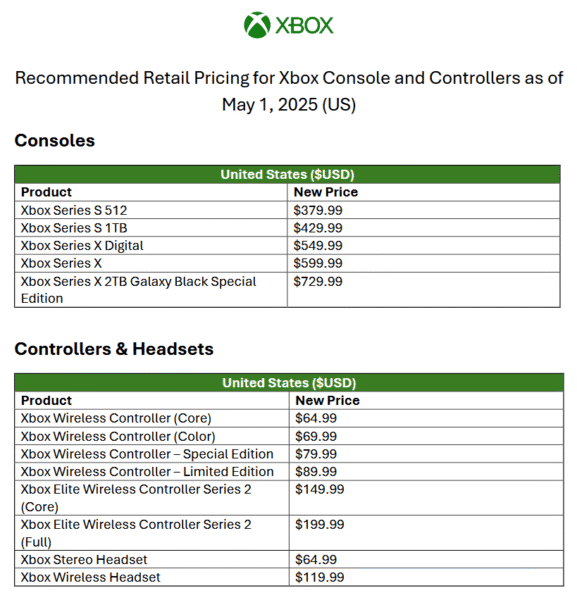This screenshot has width=577, height=600.
Task: Select the Xbox Stereo Headset row
Action: pyautogui.click(x=289, y=559)
